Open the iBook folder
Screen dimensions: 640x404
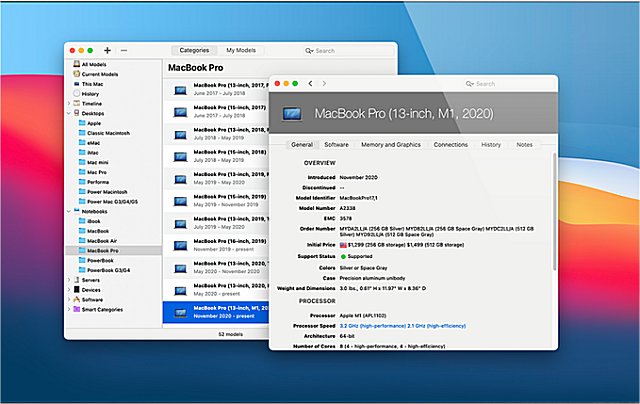click(x=89, y=221)
